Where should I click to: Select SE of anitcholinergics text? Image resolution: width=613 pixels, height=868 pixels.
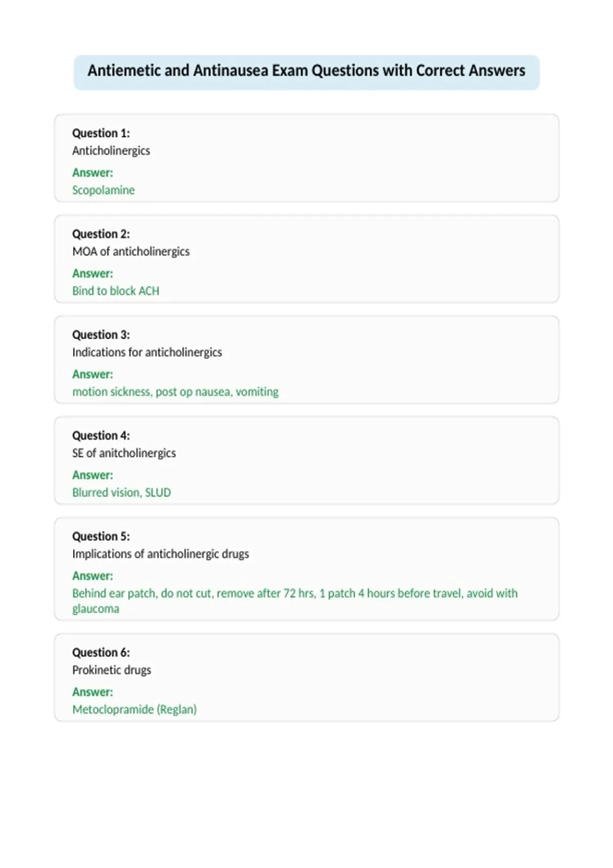point(124,453)
